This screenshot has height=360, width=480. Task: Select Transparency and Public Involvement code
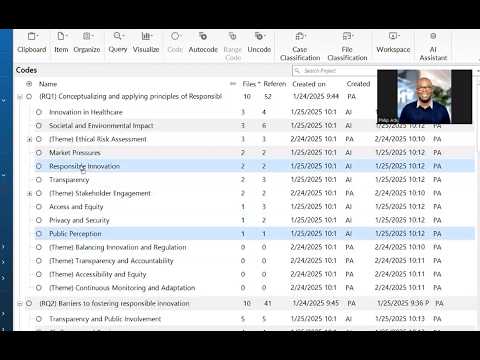(105, 319)
